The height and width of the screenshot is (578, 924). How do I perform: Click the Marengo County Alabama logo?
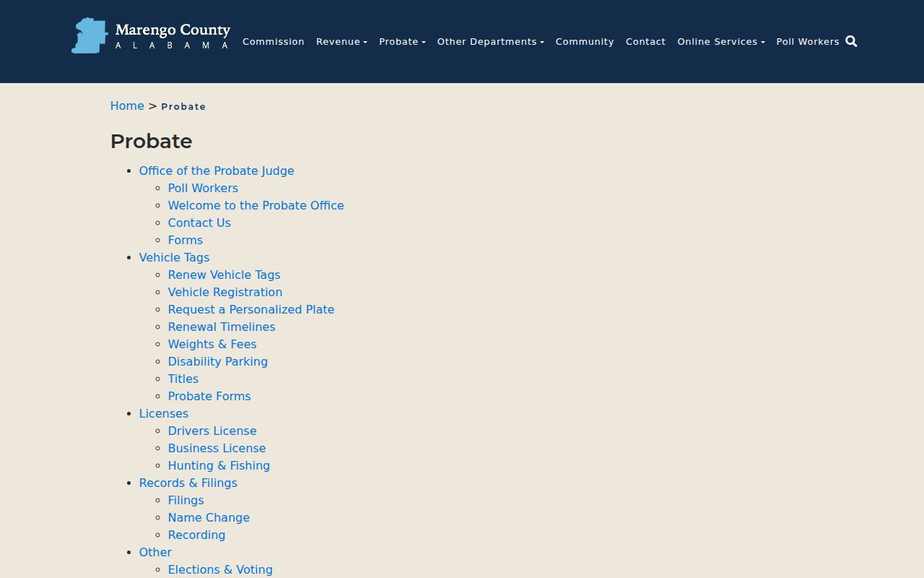[x=151, y=36]
